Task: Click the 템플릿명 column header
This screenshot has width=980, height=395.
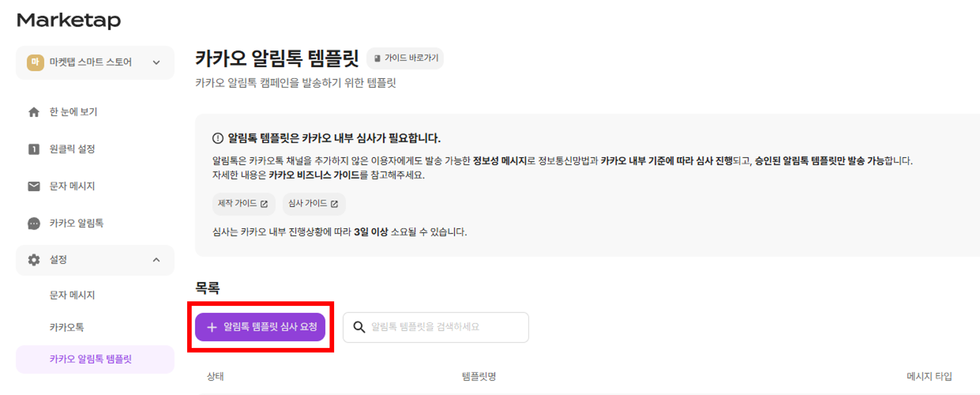Action: coord(479,376)
